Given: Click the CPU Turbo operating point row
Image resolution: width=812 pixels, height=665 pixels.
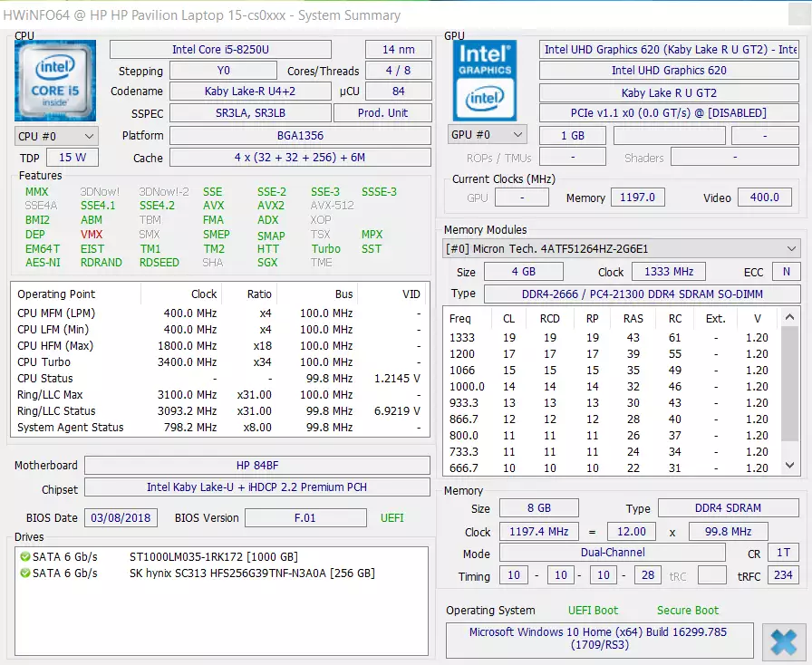Looking at the screenshot, I should (219, 362).
